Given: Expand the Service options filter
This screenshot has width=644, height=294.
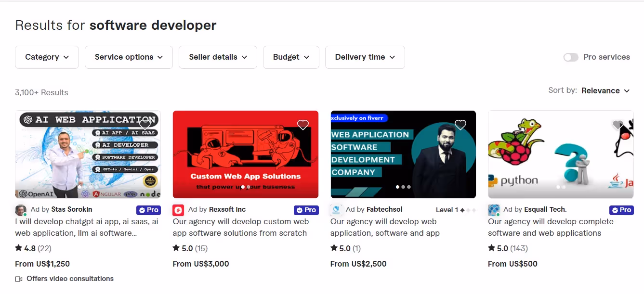Looking at the screenshot, I should tap(129, 57).
